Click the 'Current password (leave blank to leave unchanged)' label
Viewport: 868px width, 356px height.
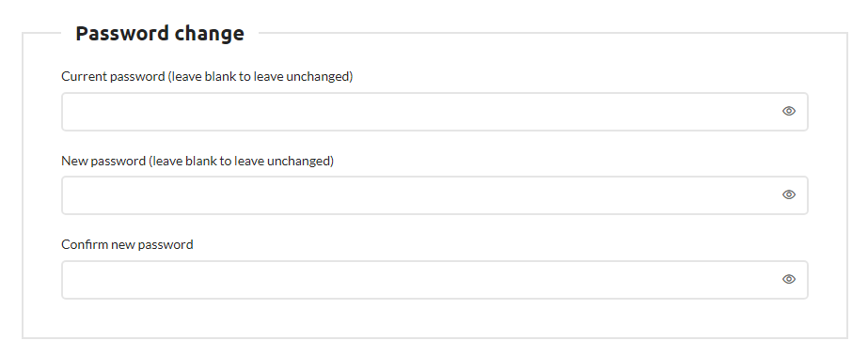coord(207,76)
